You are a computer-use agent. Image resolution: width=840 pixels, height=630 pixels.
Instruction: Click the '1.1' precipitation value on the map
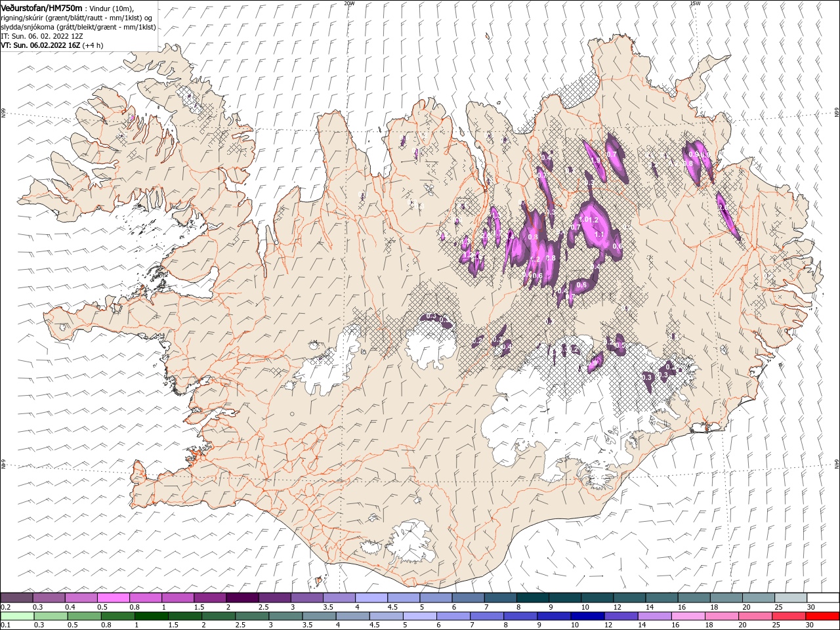pyautogui.click(x=598, y=234)
